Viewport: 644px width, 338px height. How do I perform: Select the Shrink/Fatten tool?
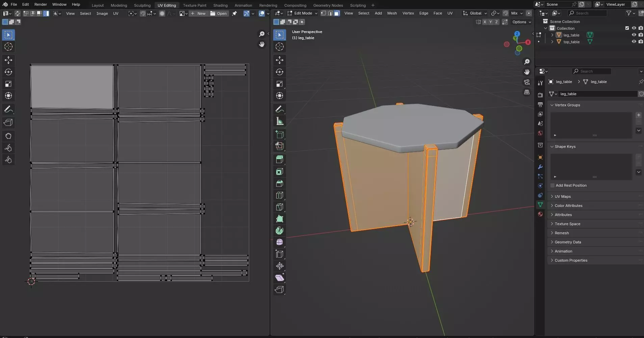point(280,266)
